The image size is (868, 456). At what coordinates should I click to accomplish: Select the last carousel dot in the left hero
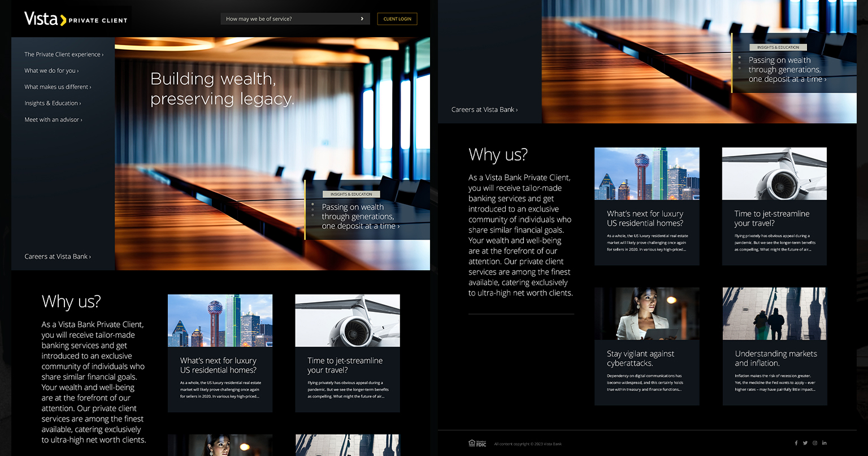(313, 215)
